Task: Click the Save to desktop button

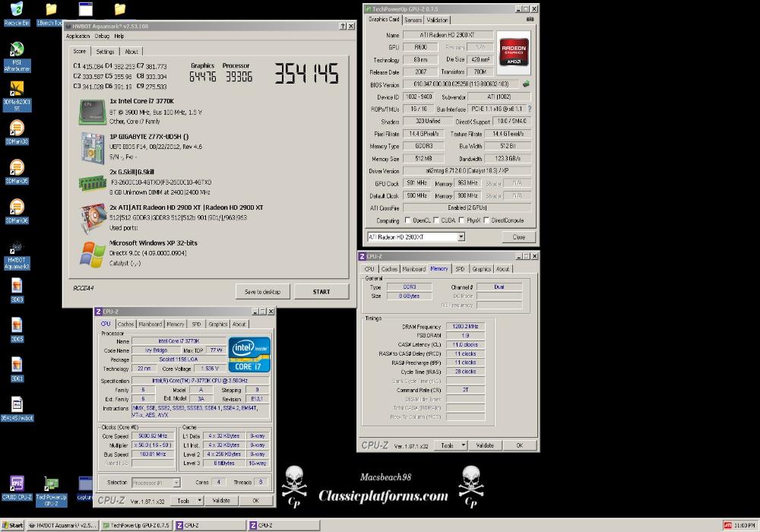Action: (263, 292)
